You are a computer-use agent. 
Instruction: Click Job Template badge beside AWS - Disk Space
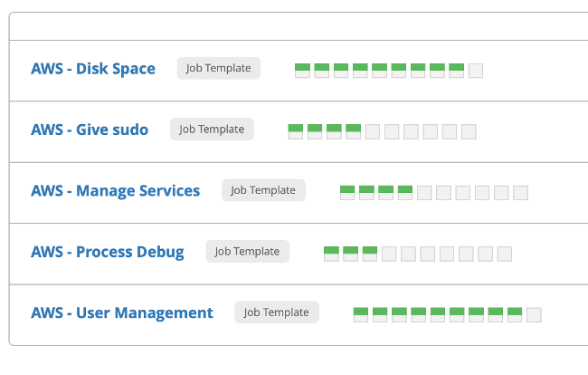pos(218,69)
